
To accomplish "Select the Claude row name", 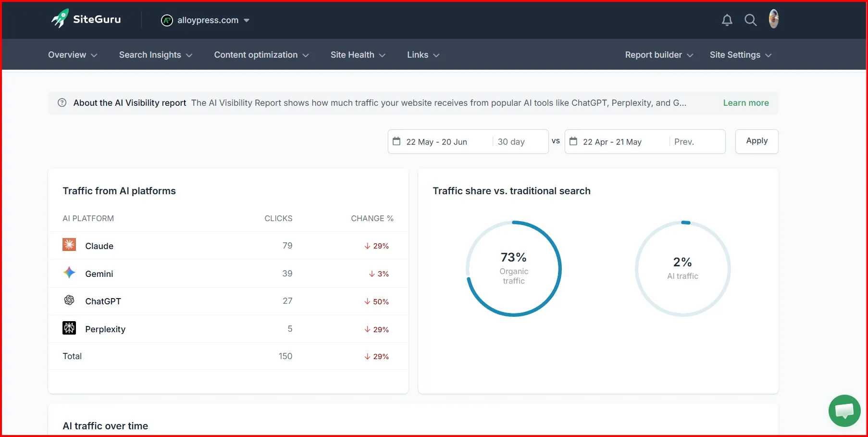I will tap(99, 246).
